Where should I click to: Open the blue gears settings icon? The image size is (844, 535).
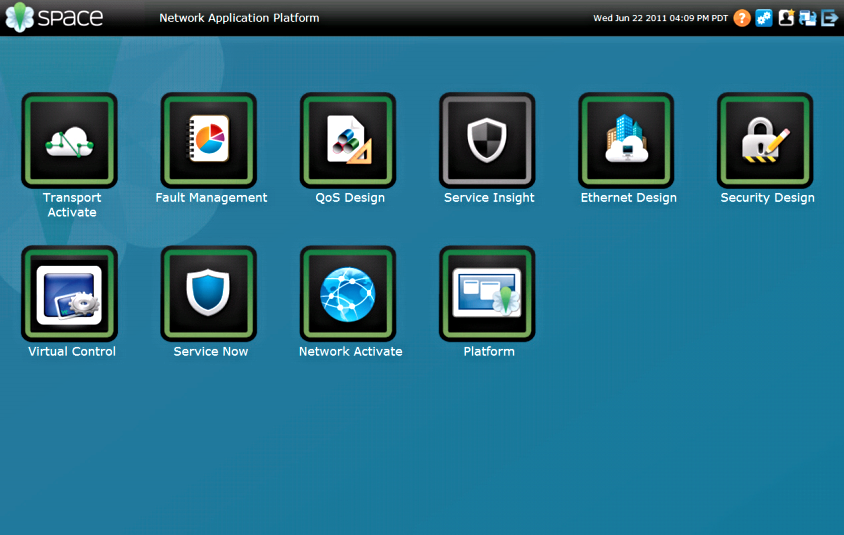pyautogui.click(x=764, y=18)
